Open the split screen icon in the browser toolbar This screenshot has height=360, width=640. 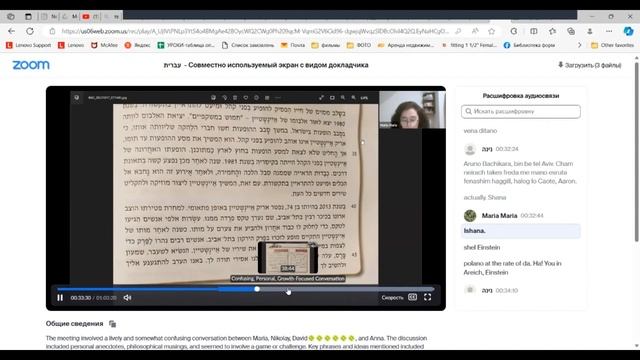533,31
